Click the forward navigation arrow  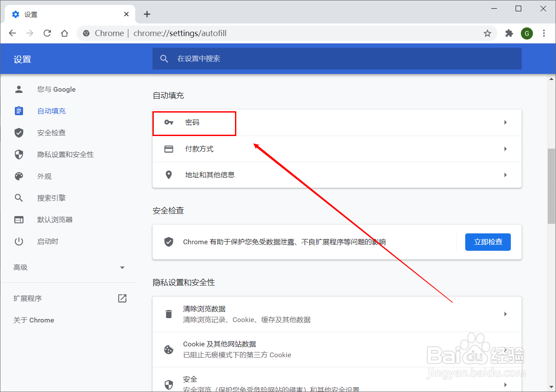(x=30, y=33)
